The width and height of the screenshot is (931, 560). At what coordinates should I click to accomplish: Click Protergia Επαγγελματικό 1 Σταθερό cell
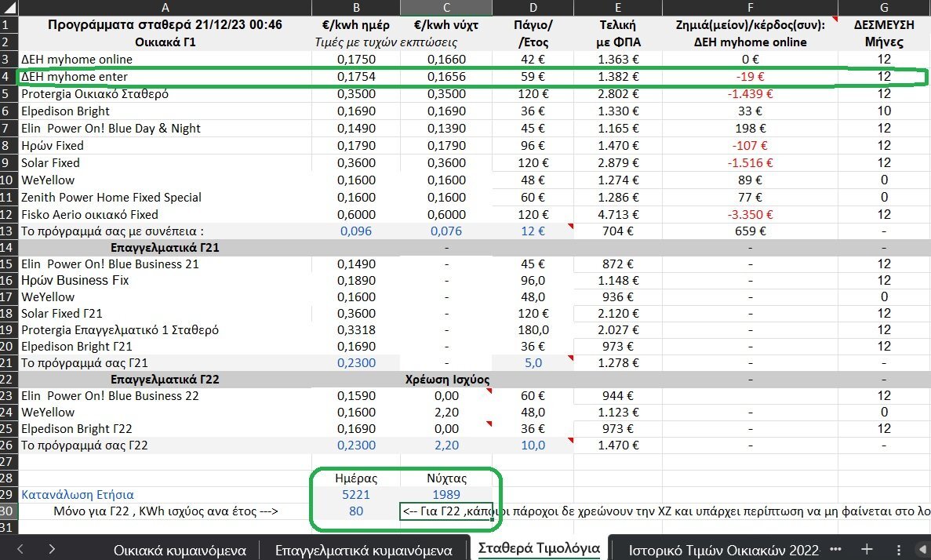pyautogui.click(x=165, y=329)
